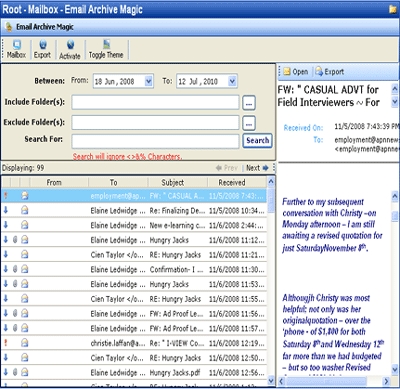Screen dimensions: 400x389
Task: Click the Exclude Folder(s) input field
Action: [x=155, y=123]
